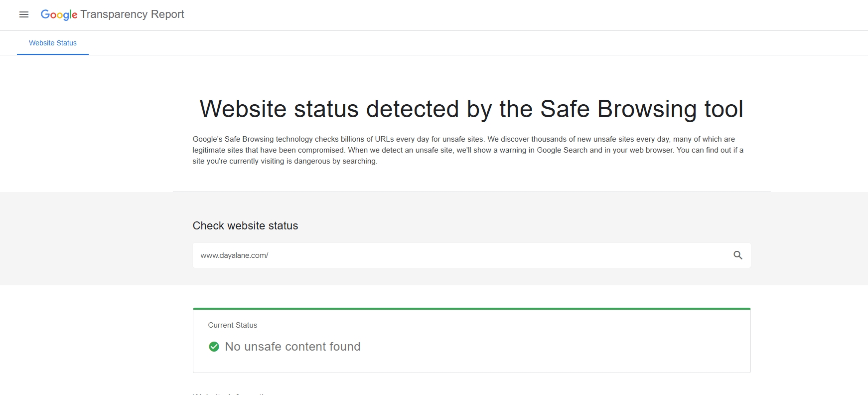Click the blue underline under Website Status tab
The height and width of the screenshot is (395, 868).
pyautogui.click(x=53, y=54)
